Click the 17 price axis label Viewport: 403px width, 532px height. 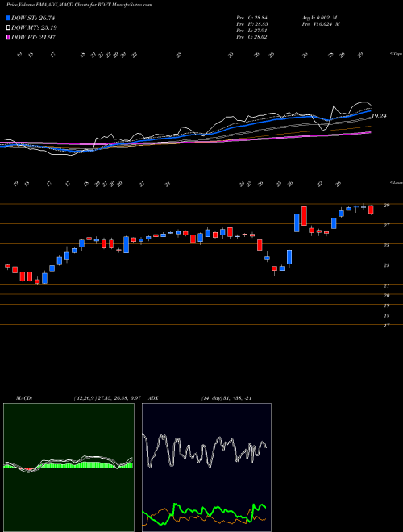click(x=386, y=326)
